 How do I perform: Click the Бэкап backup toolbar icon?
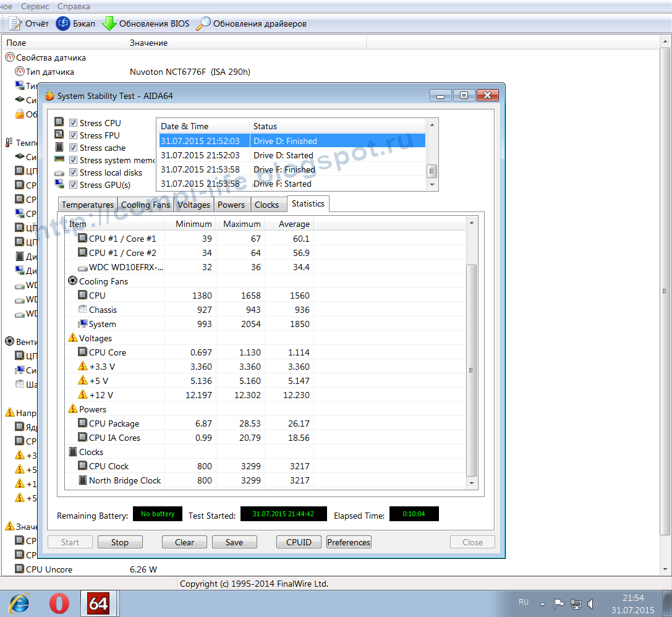[x=63, y=23]
